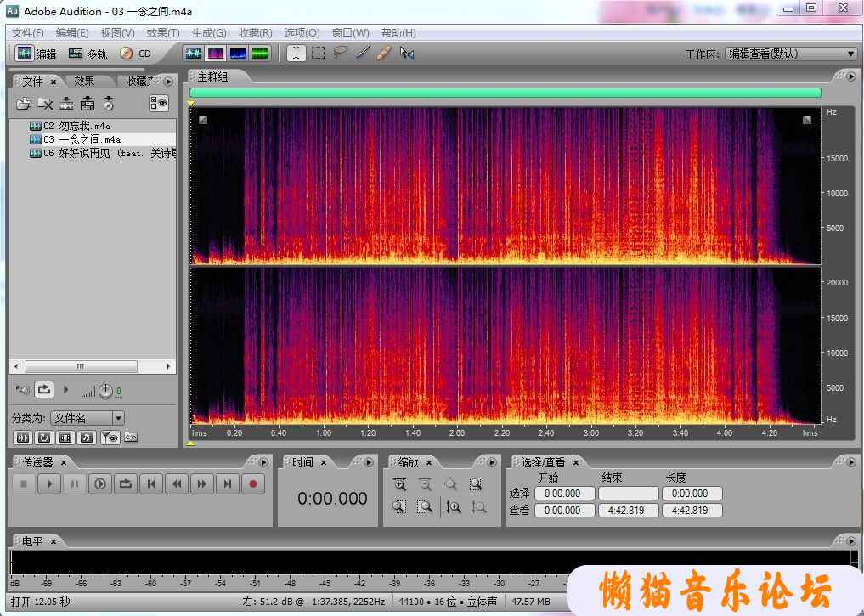Viewport: 864px width, 616px height.
Task: Insert file into CD list
Action: [x=109, y=103]
